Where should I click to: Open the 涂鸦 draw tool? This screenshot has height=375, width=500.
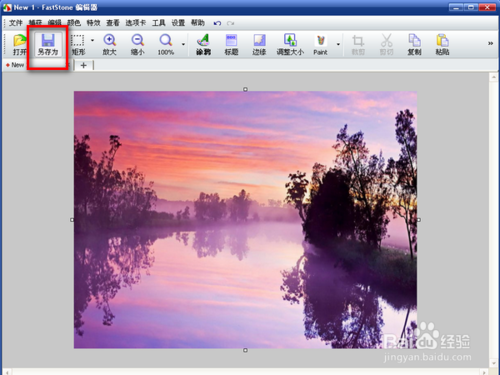203,45
